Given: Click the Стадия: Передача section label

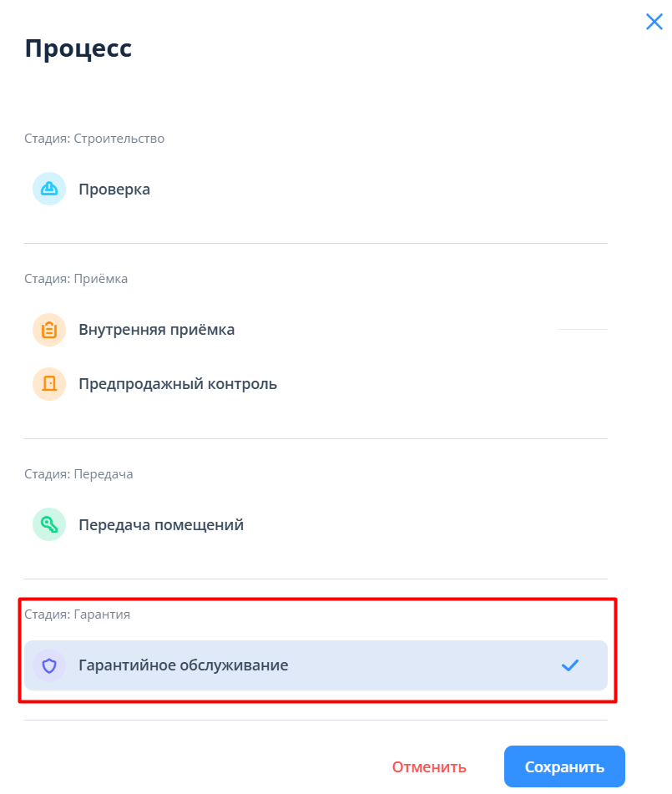Looking at the screenshot, I should (x=78, y=474).
